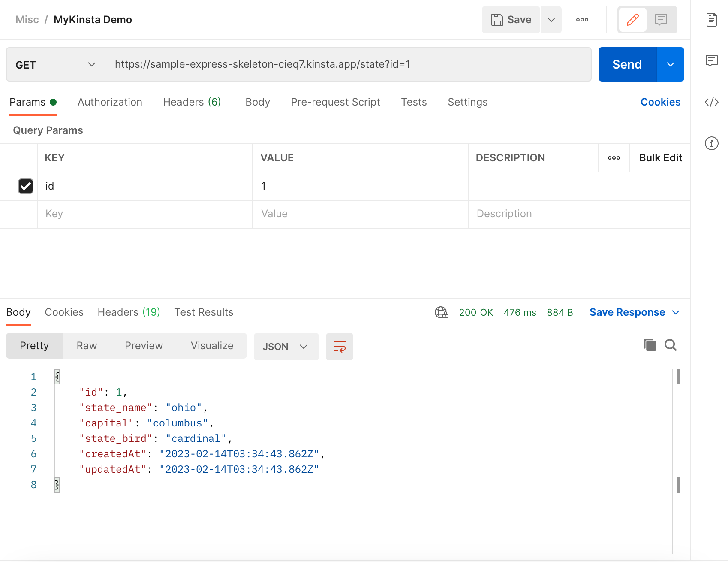This screenshot has width=728, height=562.
Task: Open the comments icon in right sidebar
Action: 711,60
